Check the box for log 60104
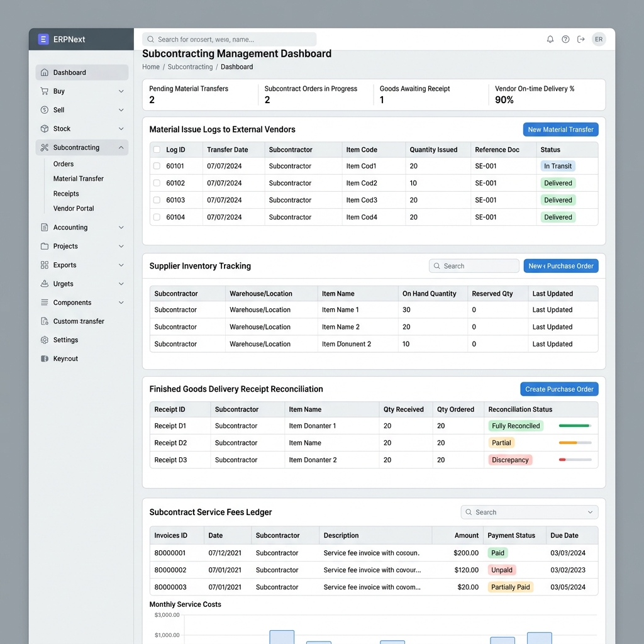The image size is (644, 644). (x=157, y=217)
